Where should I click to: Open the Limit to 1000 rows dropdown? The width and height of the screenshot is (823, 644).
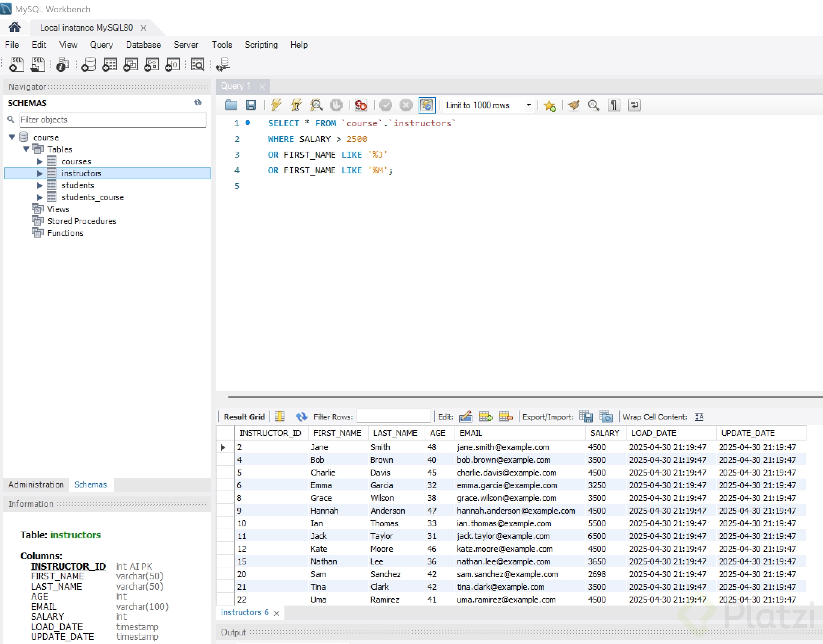(x=528, y=105)
